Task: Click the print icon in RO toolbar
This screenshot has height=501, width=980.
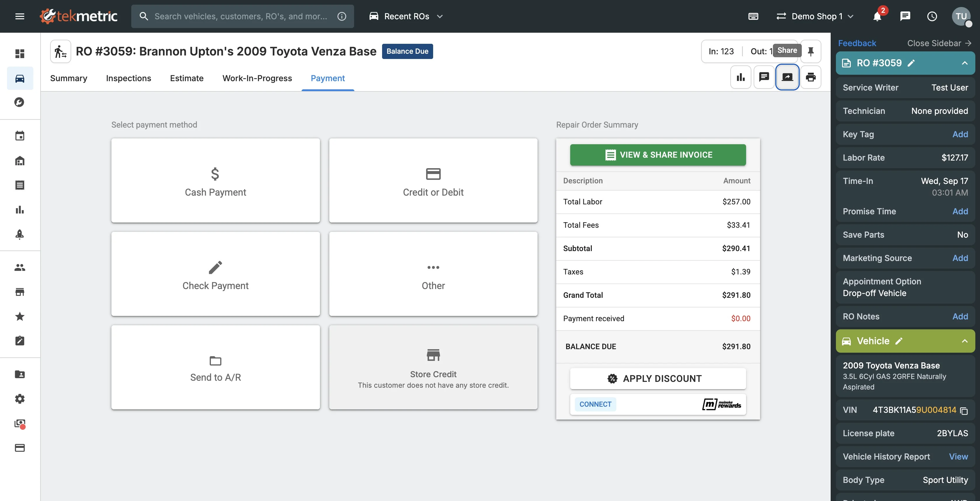Action: (x=810, y=77)
